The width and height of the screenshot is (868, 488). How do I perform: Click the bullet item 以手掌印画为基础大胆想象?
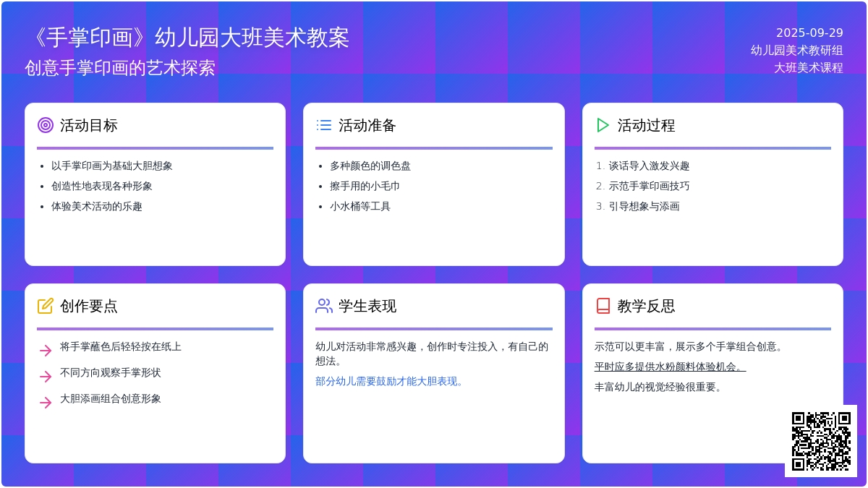coord(112,166)
